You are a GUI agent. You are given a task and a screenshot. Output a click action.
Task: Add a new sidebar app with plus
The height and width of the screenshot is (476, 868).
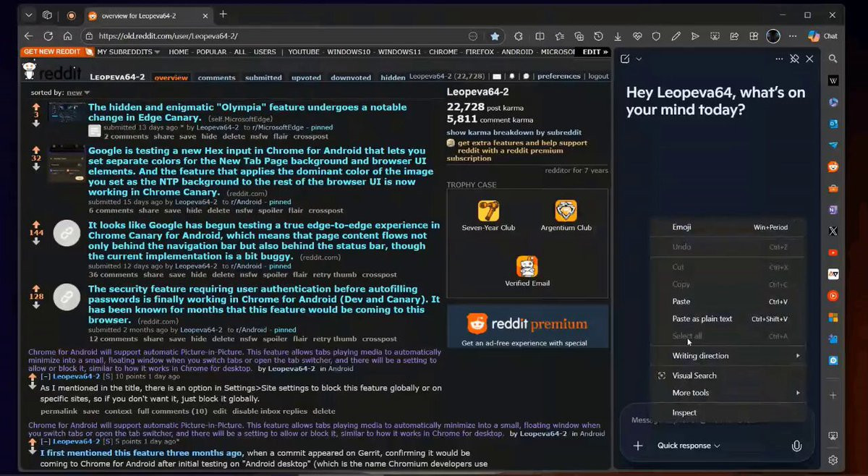tap(833, 396)
